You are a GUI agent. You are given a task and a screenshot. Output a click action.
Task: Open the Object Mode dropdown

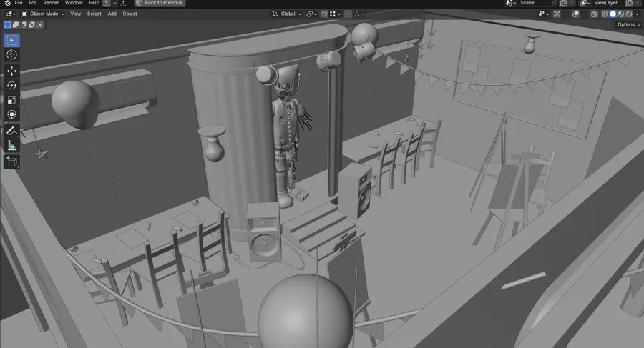[x=43, y=14]
